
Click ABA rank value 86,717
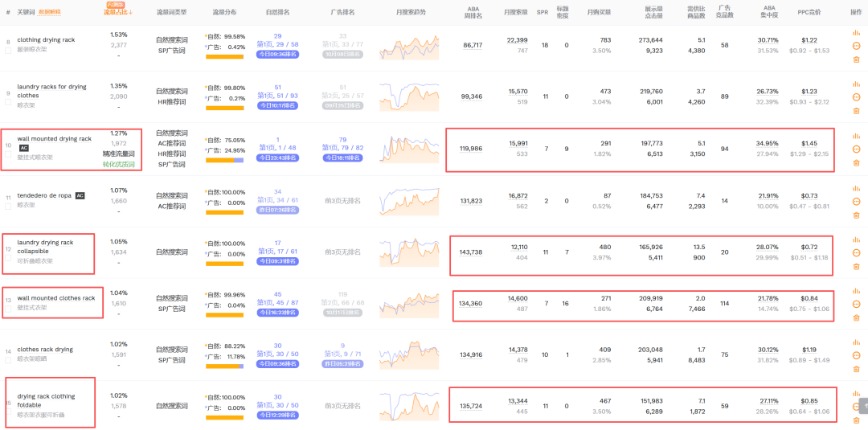click(473, 45)
